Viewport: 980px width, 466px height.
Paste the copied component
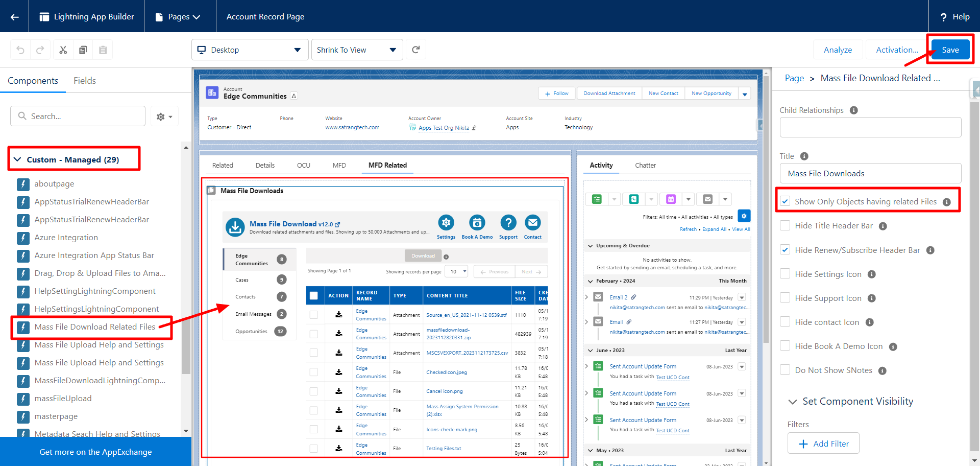tap(103, 50)
